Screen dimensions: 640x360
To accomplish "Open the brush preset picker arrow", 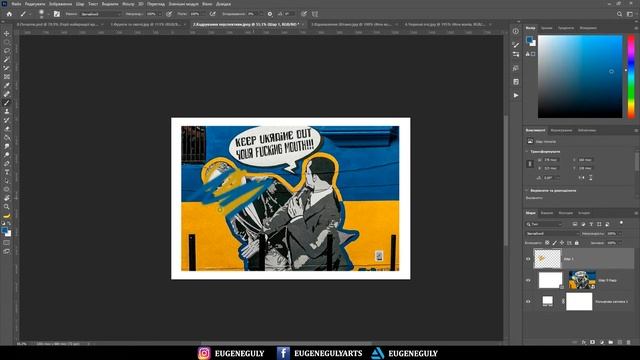I will coord(48,14).
